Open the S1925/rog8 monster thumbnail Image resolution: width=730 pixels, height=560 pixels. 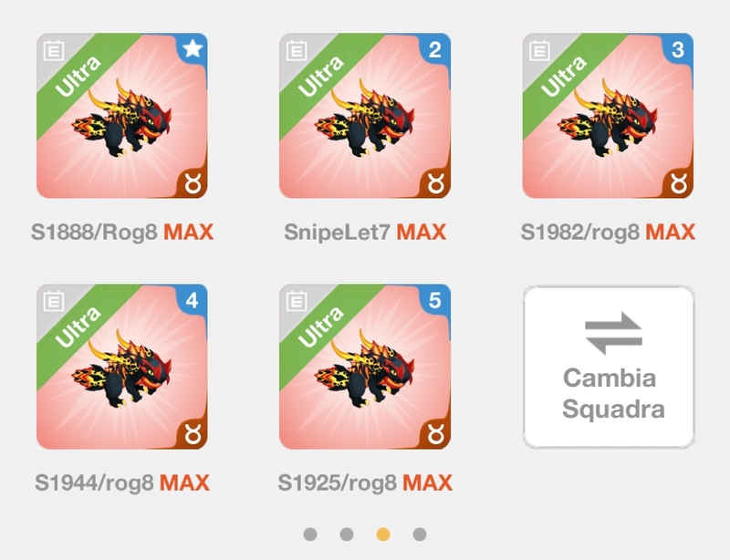click(x=365, y=367)
